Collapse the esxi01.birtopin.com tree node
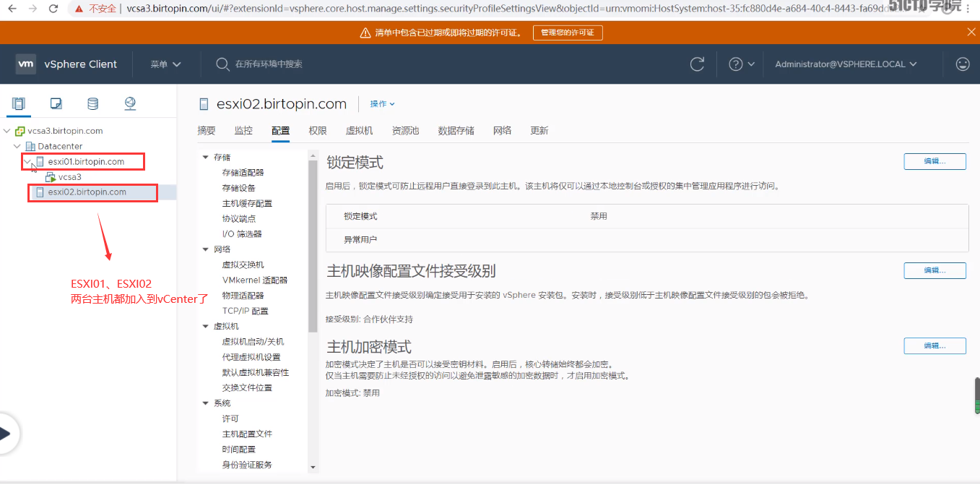 [x=27, y=162]
